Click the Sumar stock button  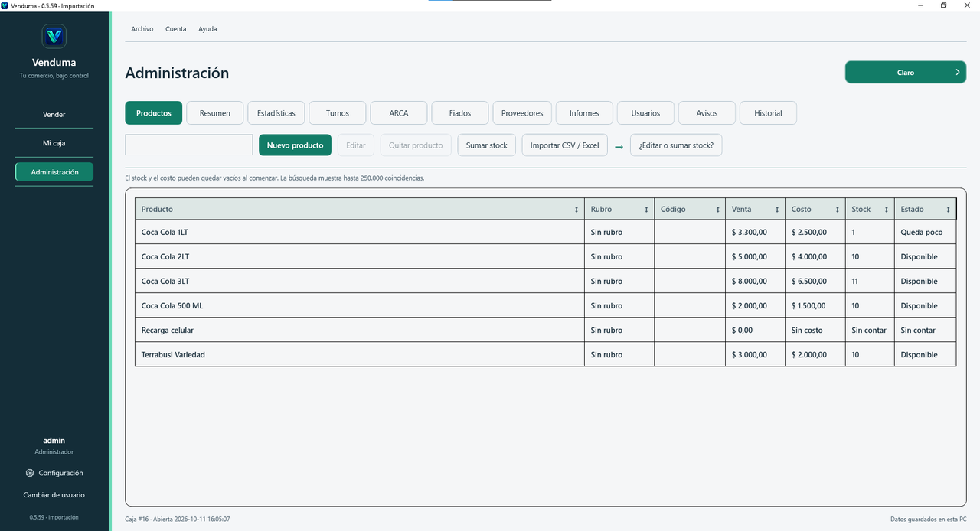pyautogui.click(x=487, y=145)
